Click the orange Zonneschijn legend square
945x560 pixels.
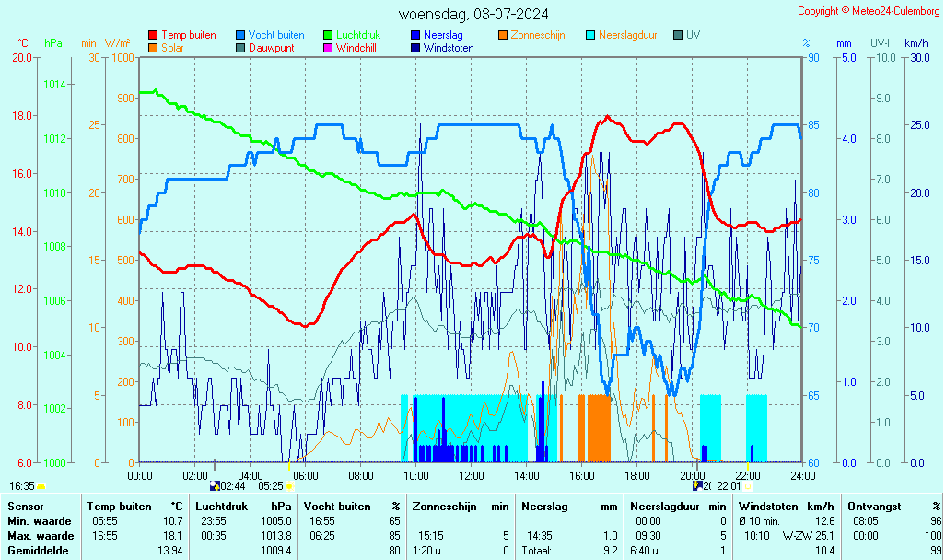click(x=503, y=35)
